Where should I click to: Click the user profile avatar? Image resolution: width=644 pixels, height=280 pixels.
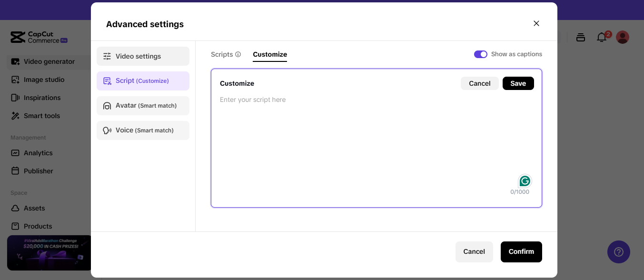[x=623, y=37]
